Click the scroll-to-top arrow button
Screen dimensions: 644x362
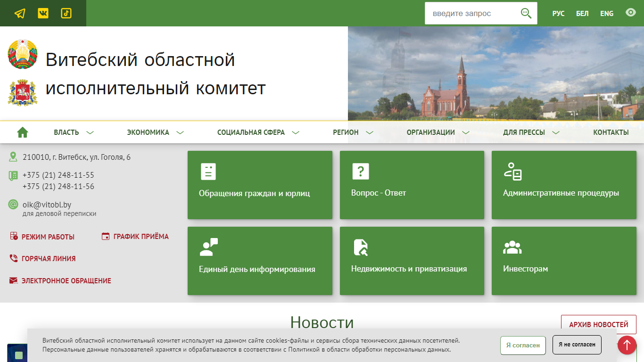click(x=627, y=345)
